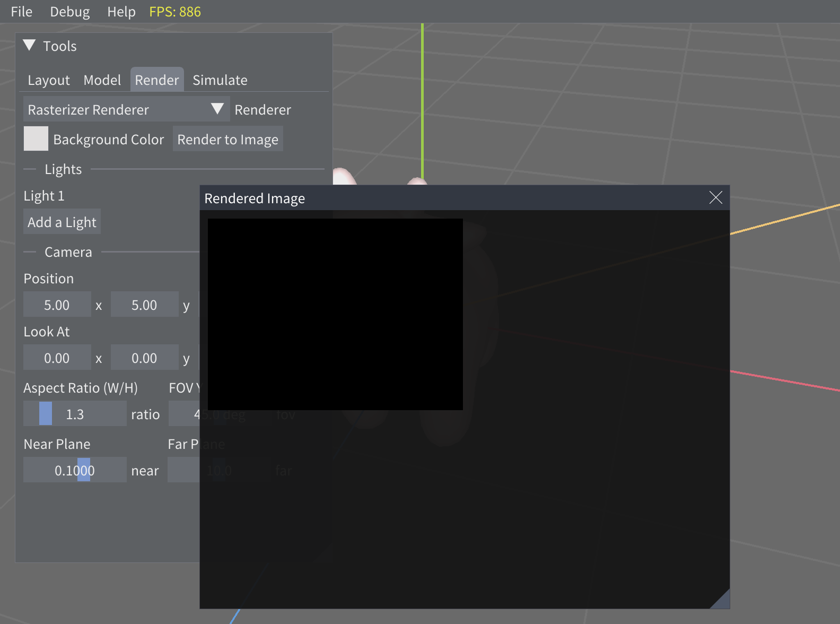Click the Look At x field

[57, 358]
